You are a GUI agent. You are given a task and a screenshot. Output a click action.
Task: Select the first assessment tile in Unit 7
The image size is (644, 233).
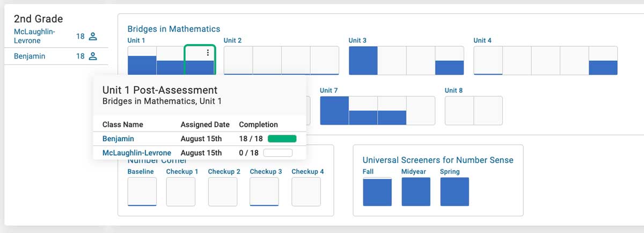click(334, 110)
